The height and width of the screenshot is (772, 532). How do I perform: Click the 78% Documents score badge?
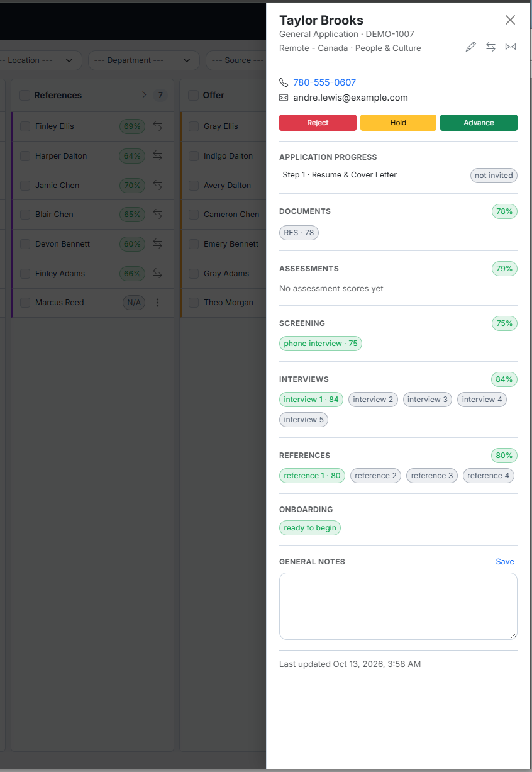pyautogui.click(x=504, y=211)
